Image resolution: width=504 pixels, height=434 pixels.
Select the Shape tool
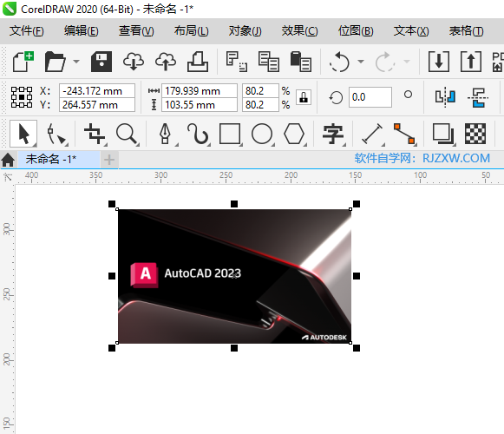pos(56,134)
